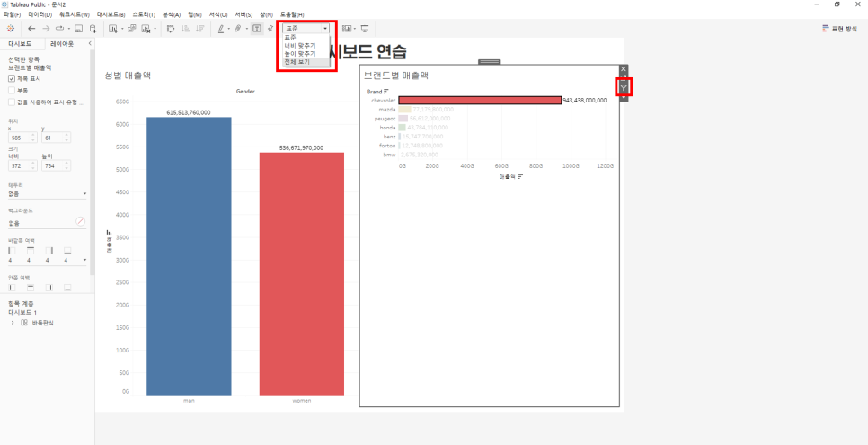868x445 pixels.
Task: Click the swap rows and columns icon
Action: 171,28
